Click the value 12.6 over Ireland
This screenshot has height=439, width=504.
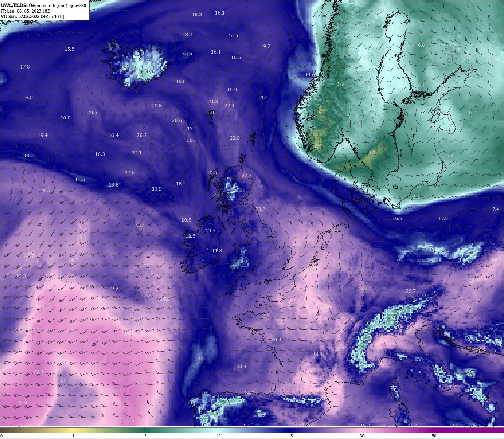190,236
